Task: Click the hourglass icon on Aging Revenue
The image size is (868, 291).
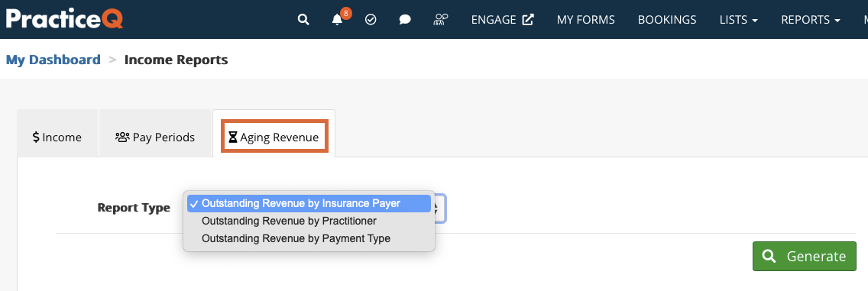Action: pyautogui.click(x=233, y=137)
